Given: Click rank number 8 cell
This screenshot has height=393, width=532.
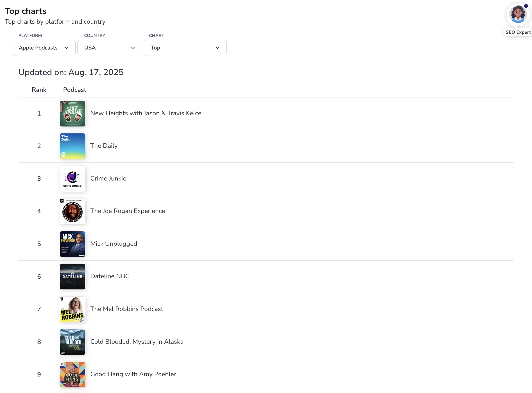Looking at the screenshot, I should tap(39, 342).
